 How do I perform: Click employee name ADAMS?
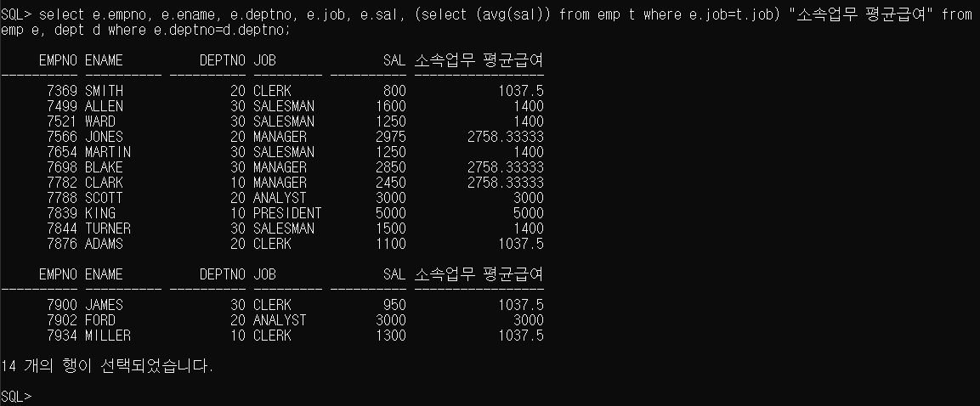click(104, 245)
